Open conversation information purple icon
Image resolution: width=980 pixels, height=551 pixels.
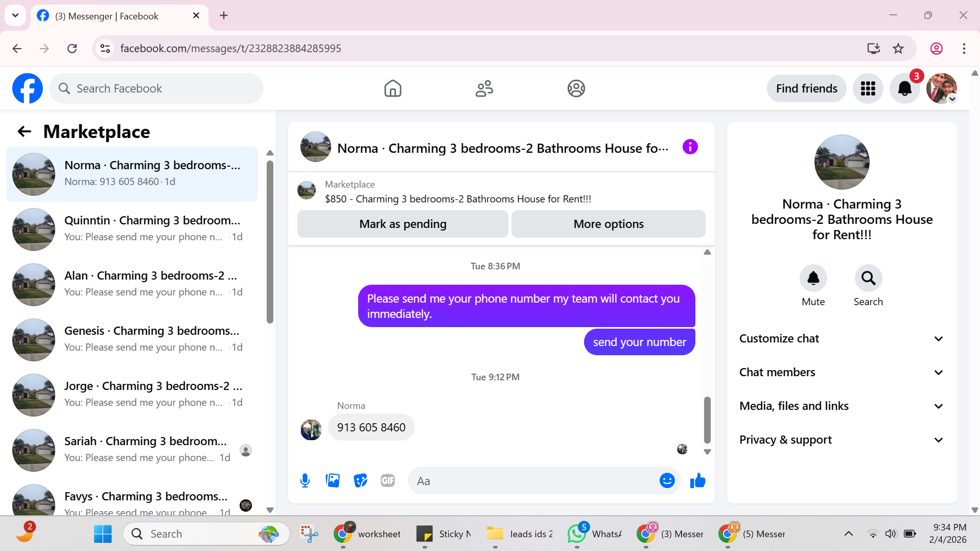tap(690, 147)
